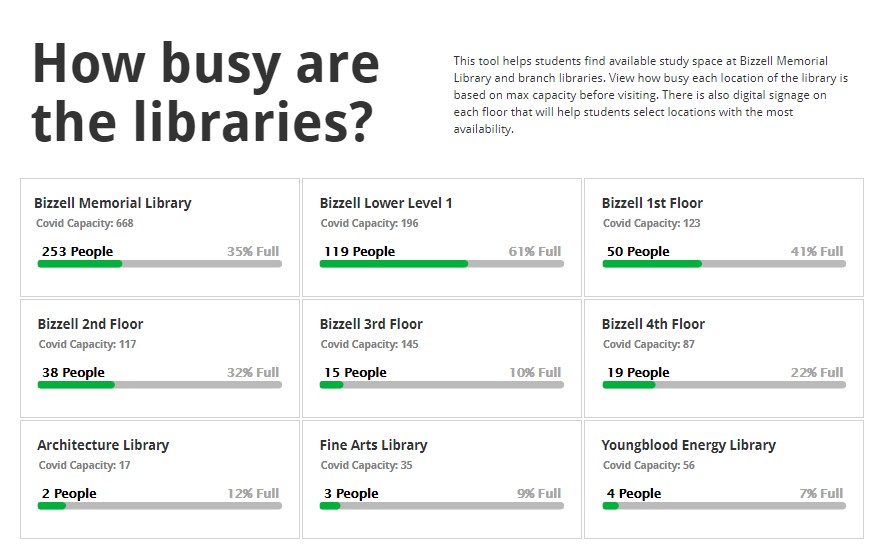This screenshot has width=880, height=549.
Task: Click the Bizzell Lower Level 1 title
Action: (386, 203)
